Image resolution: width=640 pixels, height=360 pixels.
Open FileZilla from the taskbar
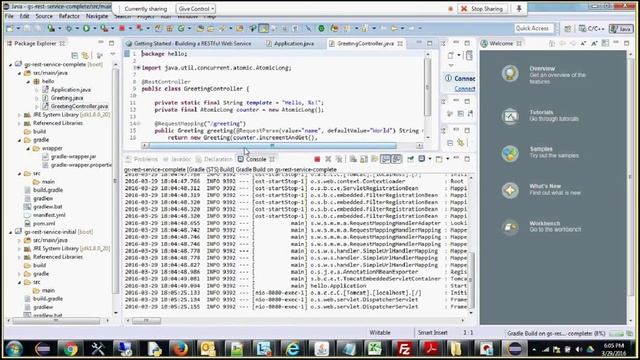404,349
